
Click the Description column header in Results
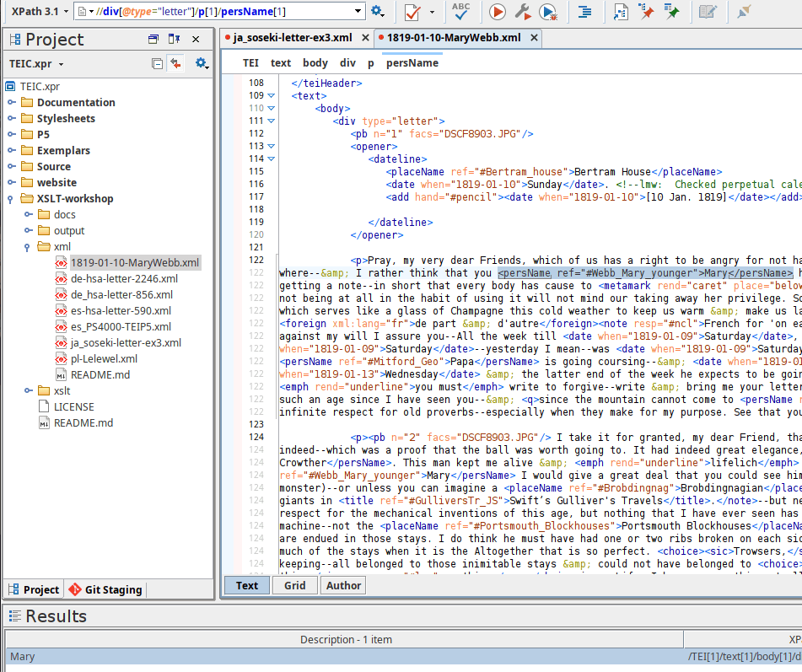click(x=346, y=640)
